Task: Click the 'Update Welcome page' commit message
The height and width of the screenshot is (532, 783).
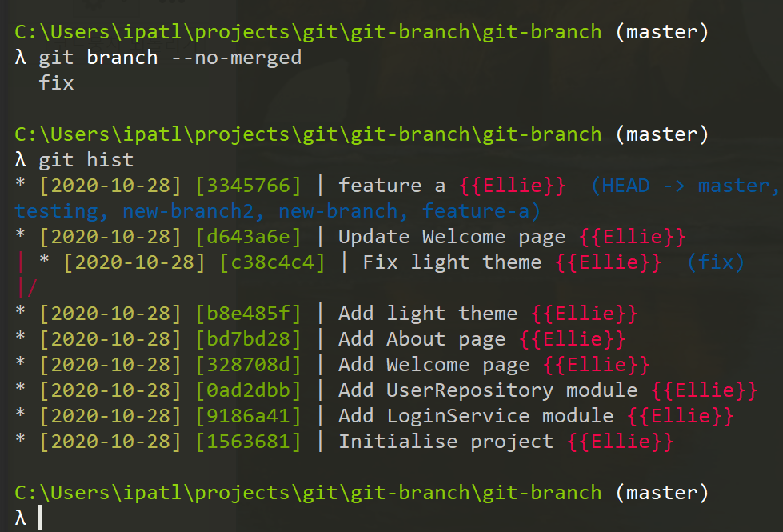Action: 452,237
